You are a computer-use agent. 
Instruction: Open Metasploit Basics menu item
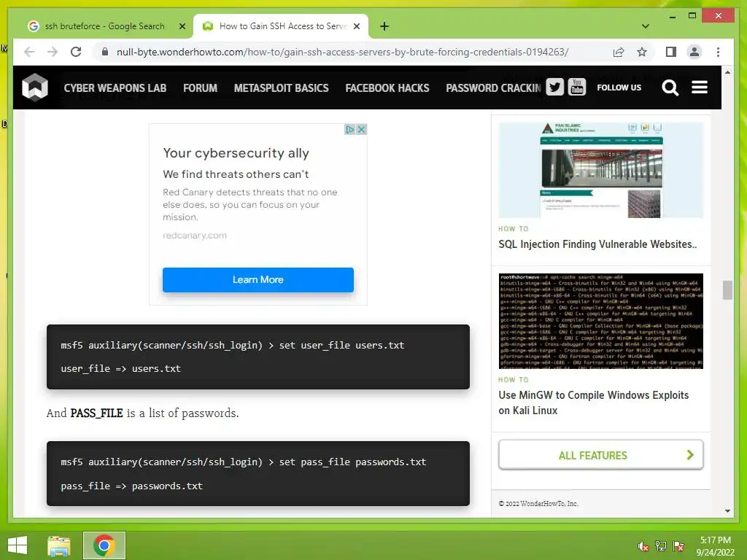click(281, 88)
